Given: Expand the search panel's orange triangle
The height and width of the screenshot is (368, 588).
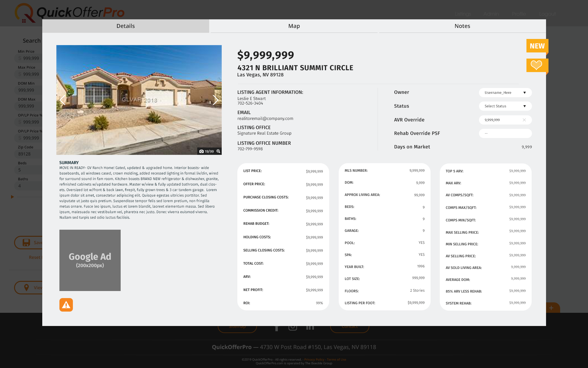Looking at the screenshot, I should [12, 197].
